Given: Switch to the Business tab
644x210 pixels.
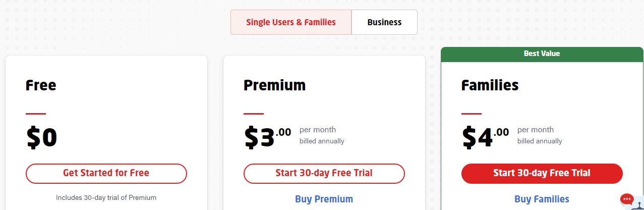Looking at the screenshot, I should (x=384, y=22).
